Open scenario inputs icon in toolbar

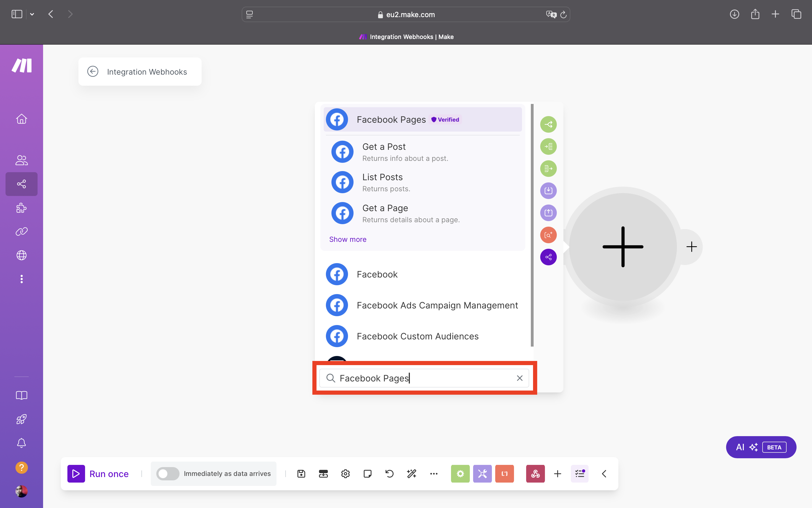[x=323, y=474]
